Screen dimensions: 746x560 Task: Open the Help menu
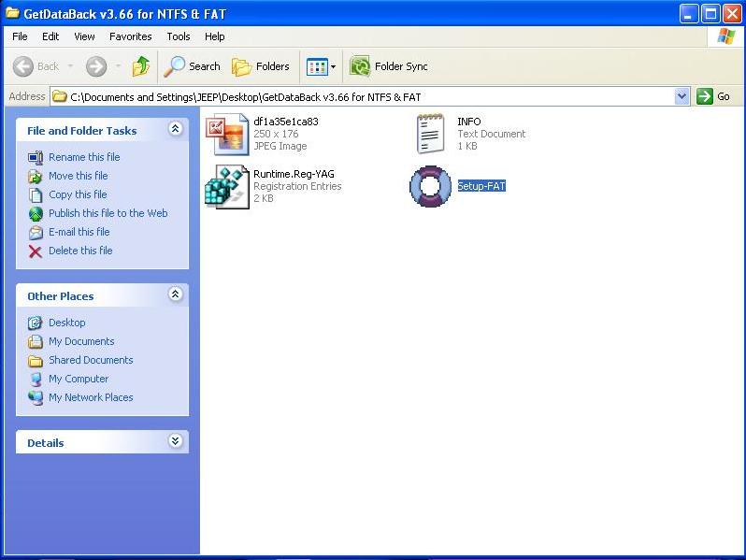(215, 36)
